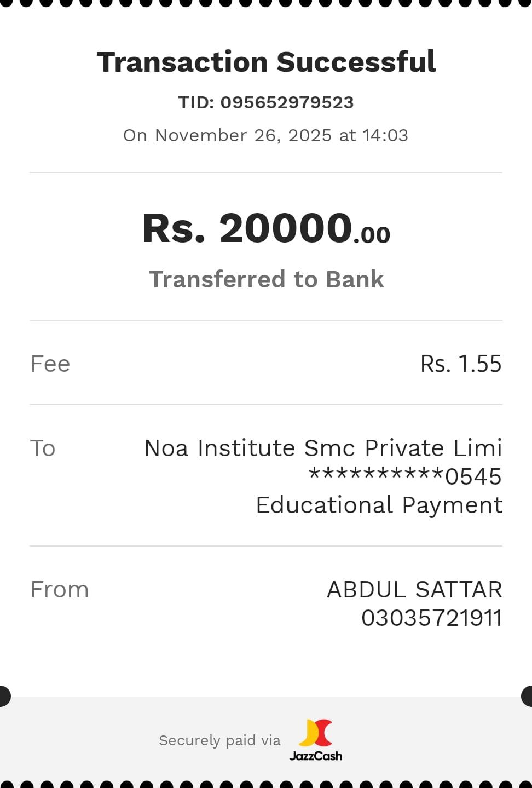Click recipient Noa Institute Smc Private Limi
Viewport: 532px width, 788px height.
[323, 448]
